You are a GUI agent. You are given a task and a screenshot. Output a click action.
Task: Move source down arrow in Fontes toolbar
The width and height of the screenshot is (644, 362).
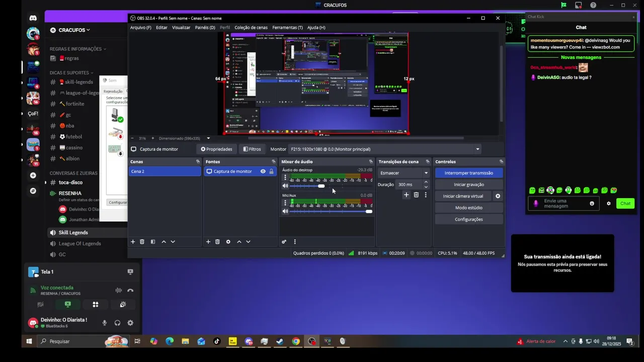point(248,242)
